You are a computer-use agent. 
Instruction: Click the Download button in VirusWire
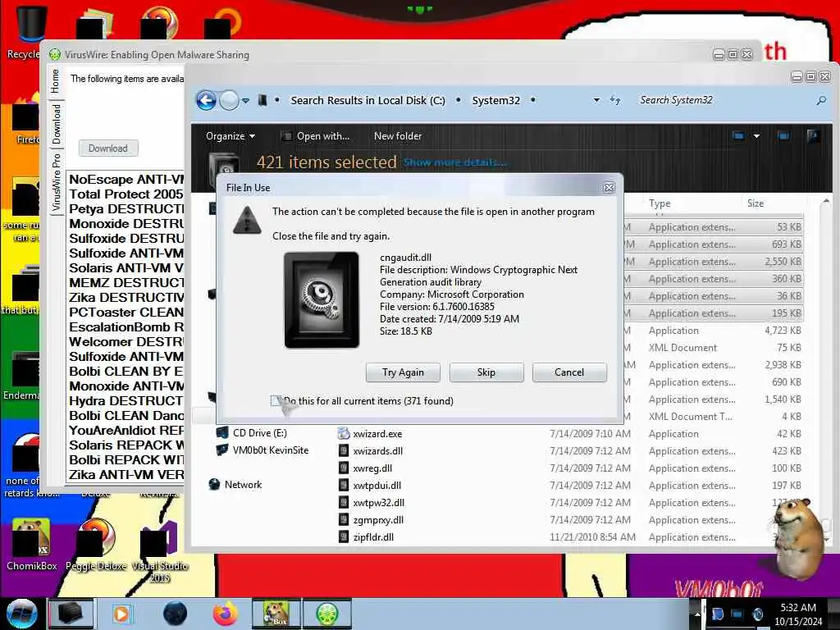pos(108,148)
